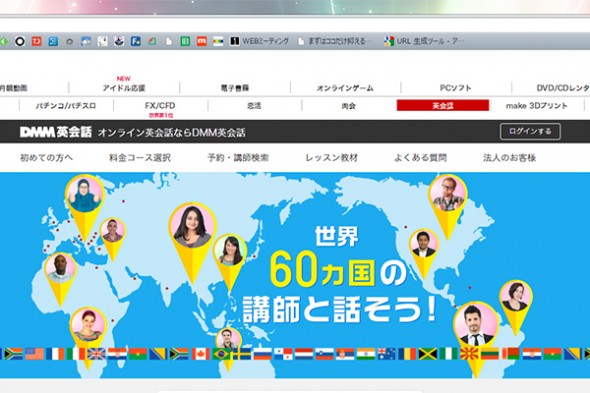590x393 pixels.
Task: Click the hijab-wearing teacher map pin
Action: pos(84,200)
